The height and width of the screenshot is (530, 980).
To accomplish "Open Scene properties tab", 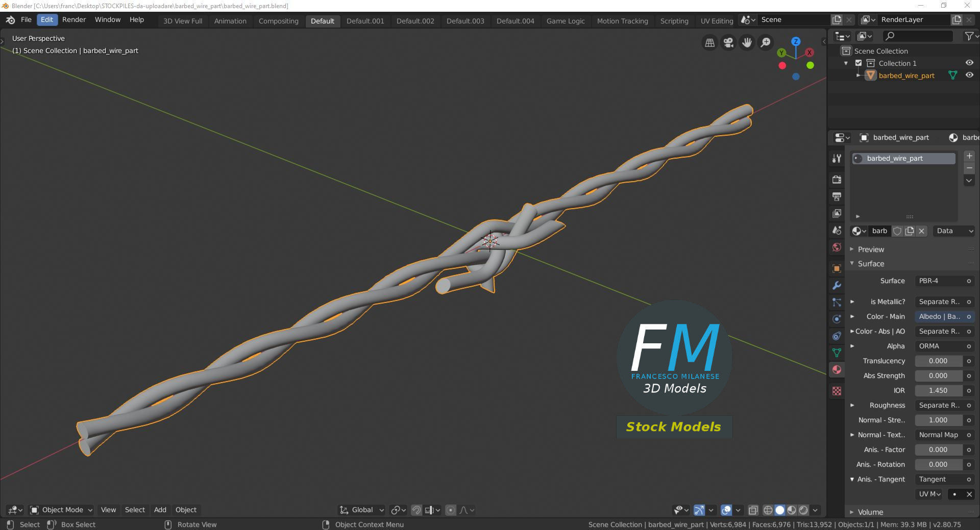I will [x=837, y=231].
